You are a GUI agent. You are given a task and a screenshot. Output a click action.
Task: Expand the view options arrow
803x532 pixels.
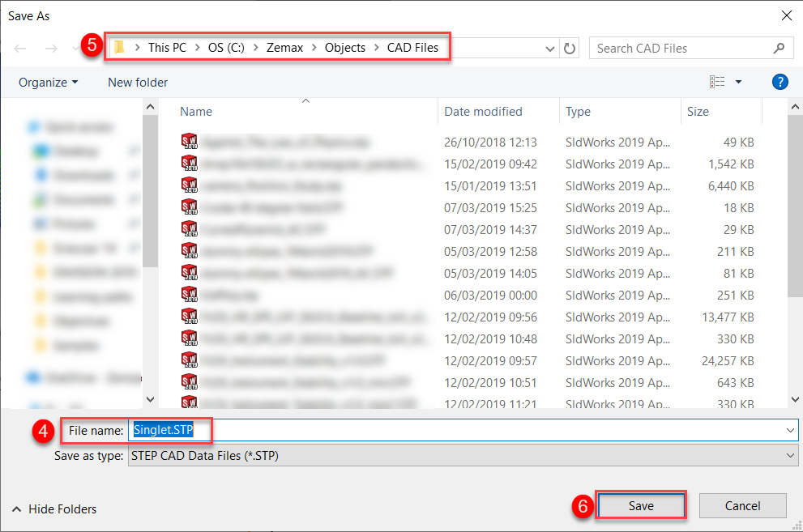738,82
